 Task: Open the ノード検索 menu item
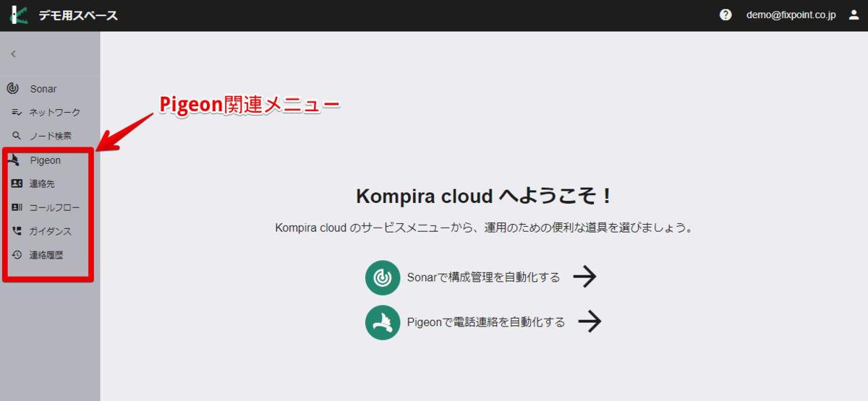(x=51, y=135)
